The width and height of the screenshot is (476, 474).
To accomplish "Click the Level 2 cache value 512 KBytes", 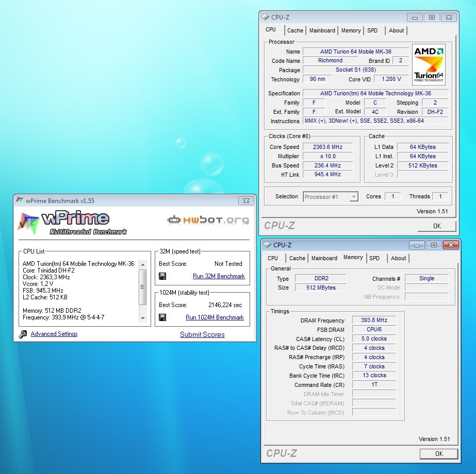I will pos(422,165).
